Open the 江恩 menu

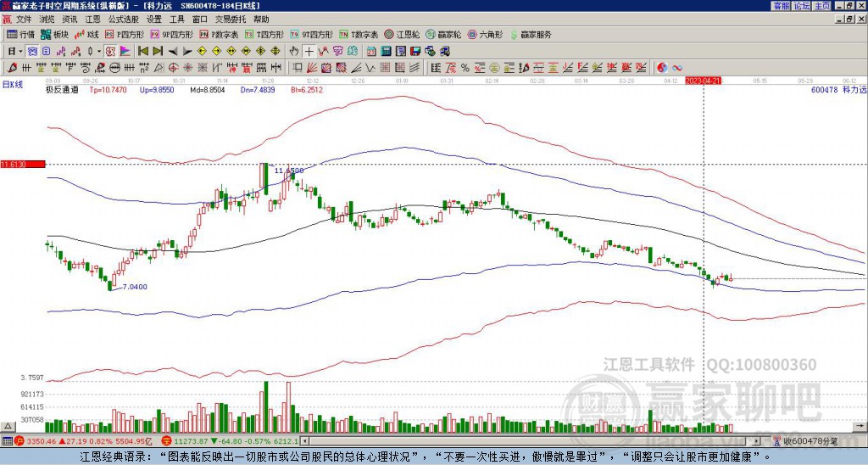(92, 20)
